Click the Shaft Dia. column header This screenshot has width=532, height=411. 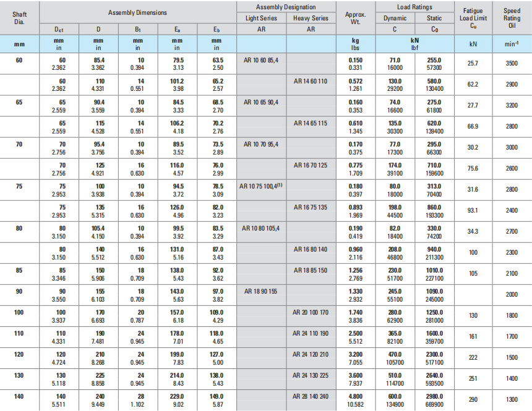19,18
